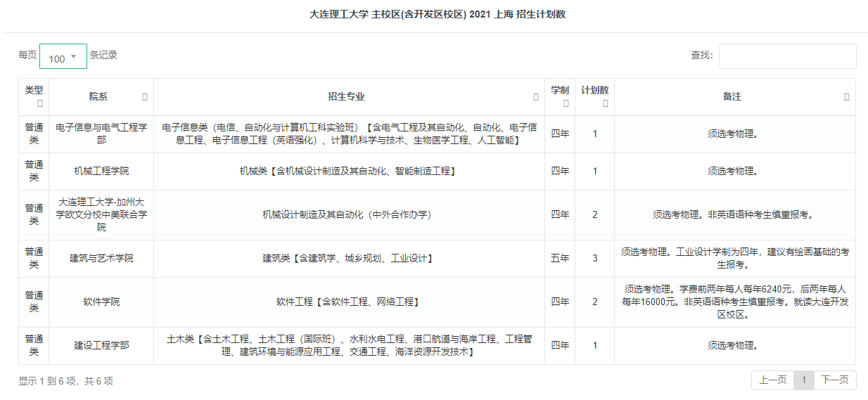
Task: Sort by the 学制 column icon
Action: [566, 103]
